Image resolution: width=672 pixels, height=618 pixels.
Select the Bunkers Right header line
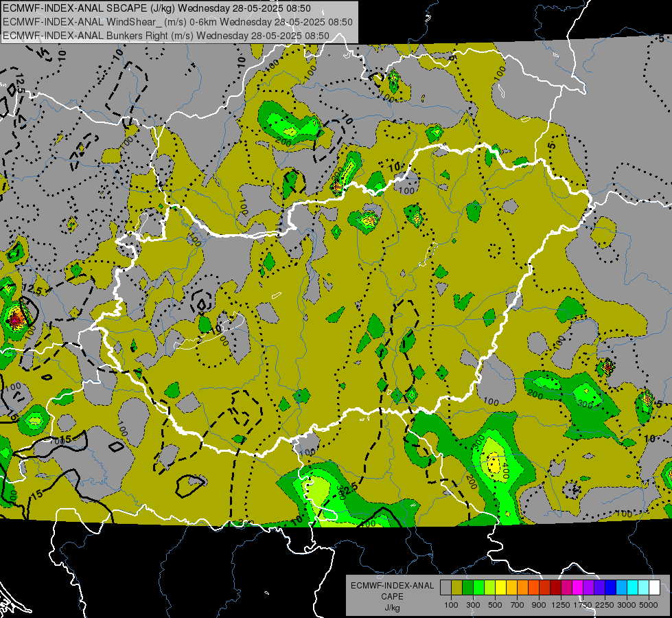(x=166, y=36)
